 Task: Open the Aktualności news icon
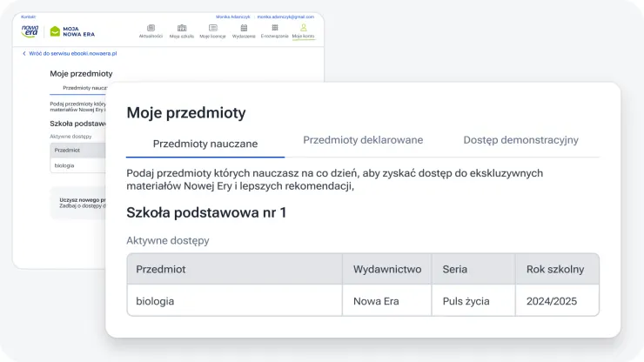pos(151,28)
